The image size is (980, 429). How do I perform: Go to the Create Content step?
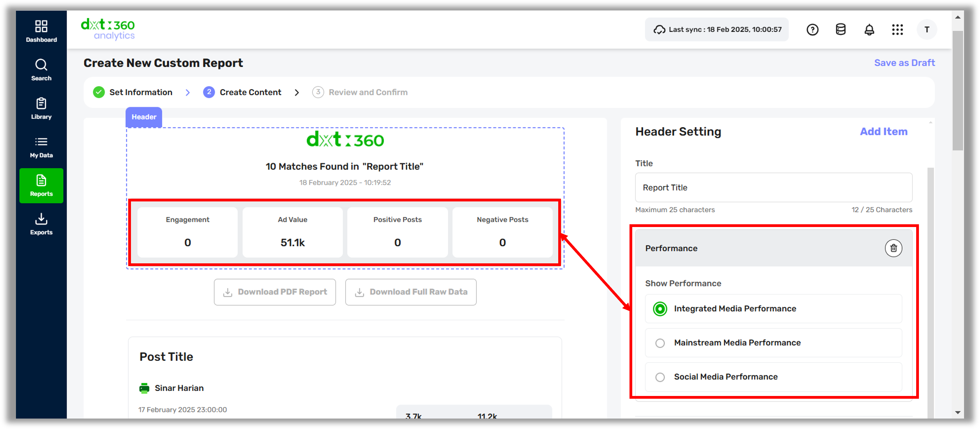click(x=250, y=92)
